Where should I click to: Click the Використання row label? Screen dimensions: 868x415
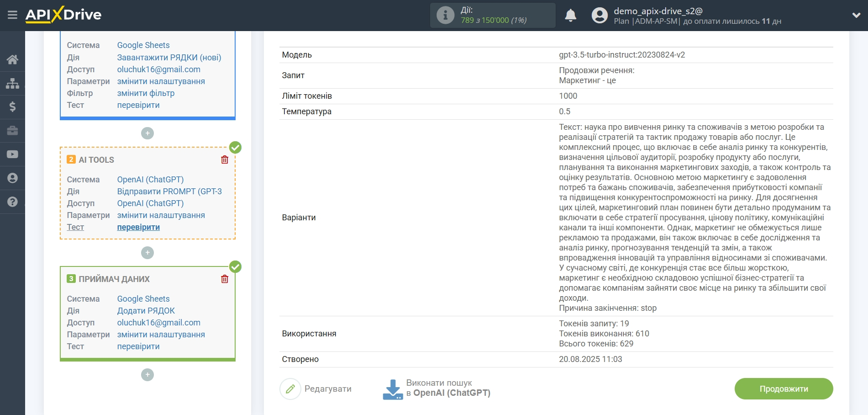click(309, 334)
